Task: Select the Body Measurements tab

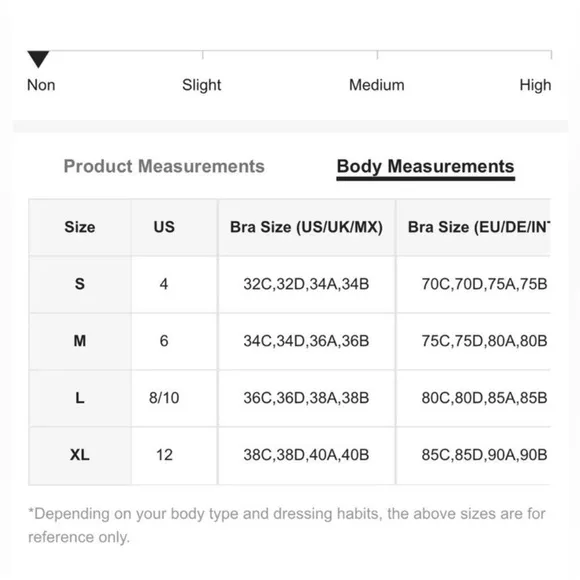Action: [425, 167]
